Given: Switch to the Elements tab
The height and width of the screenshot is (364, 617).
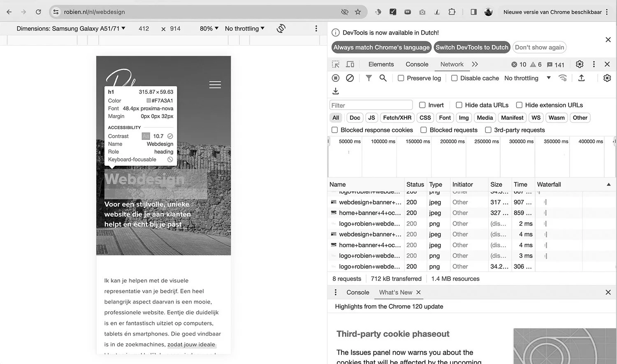Looking at the screenshot, I should coord(381,64).
